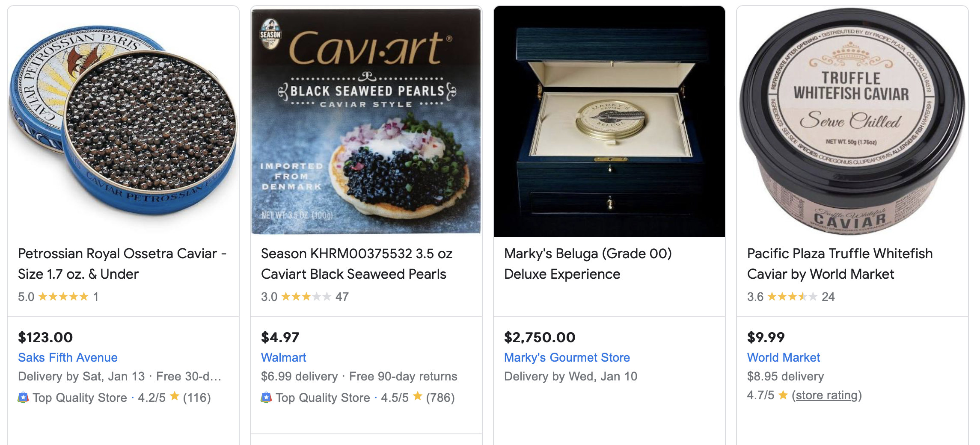Open the Walmart seller link

pyautogui.click(x=283, y=357)
